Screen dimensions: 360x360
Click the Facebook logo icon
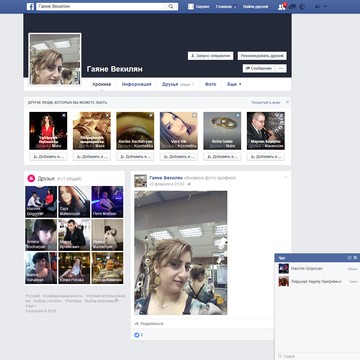(x=30, y=7)
